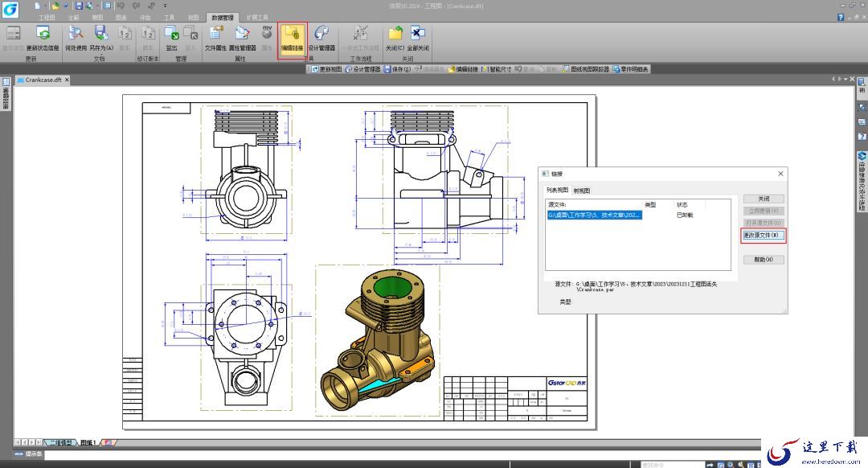868x468 pixels.
Task: Click the save disk quick-access icon
Action: pyautogui.click(x=79, y=6)
